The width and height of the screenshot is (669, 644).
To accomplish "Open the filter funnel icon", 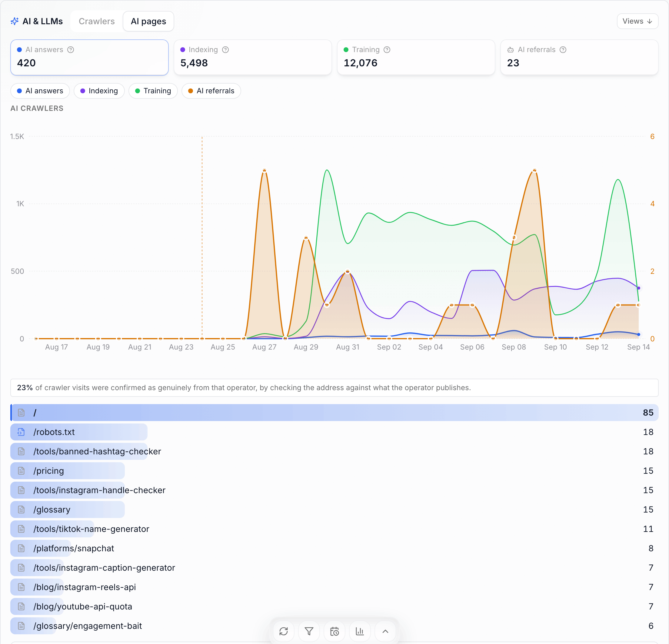I will 309,631.
